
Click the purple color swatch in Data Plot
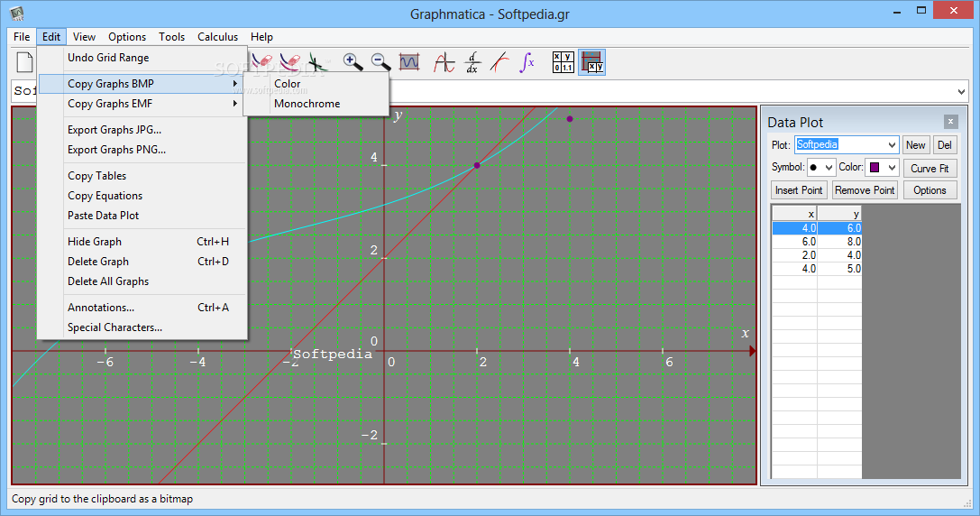(875, 167)
